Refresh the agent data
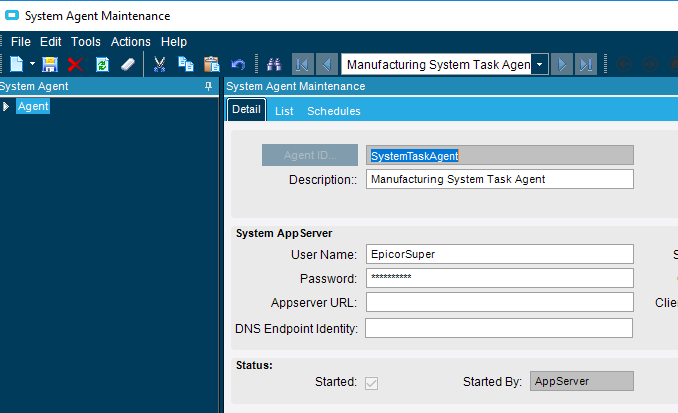The image size is (678, 413). coord(102,64)
